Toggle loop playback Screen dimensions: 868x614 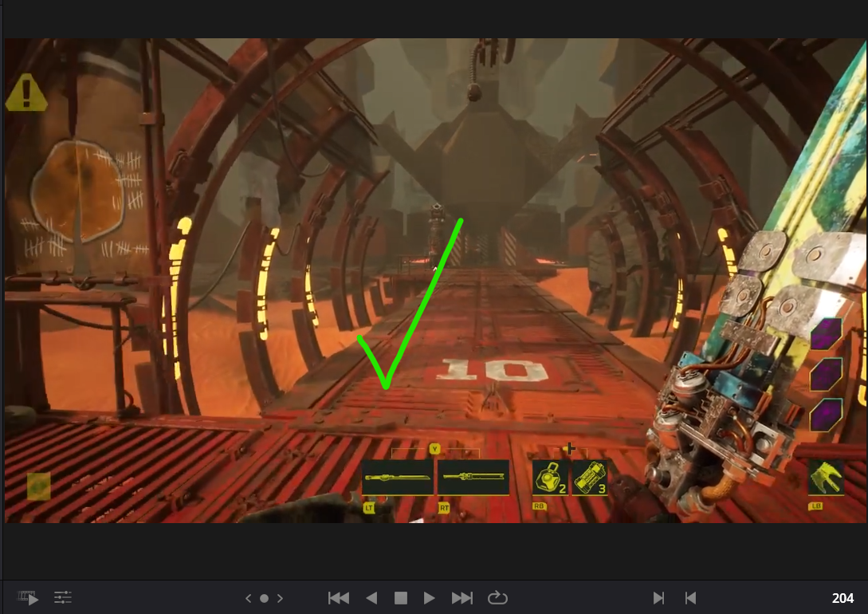point(497,598)
